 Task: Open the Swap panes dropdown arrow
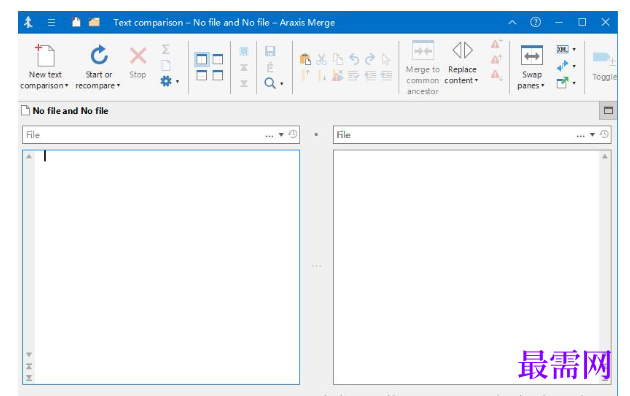[543, 86]
